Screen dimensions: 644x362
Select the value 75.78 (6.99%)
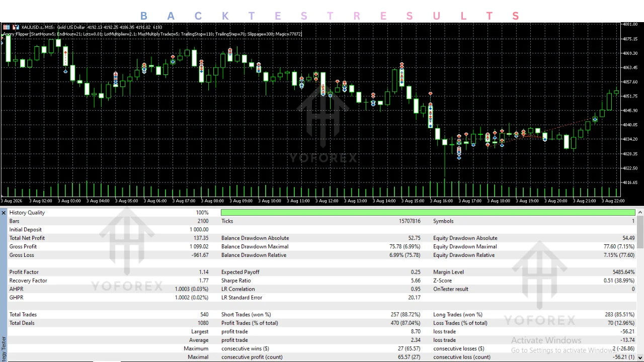tap(405, 247)
